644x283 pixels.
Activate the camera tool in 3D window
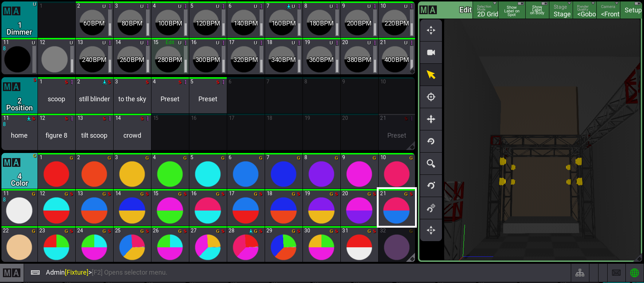pos(431,52)
